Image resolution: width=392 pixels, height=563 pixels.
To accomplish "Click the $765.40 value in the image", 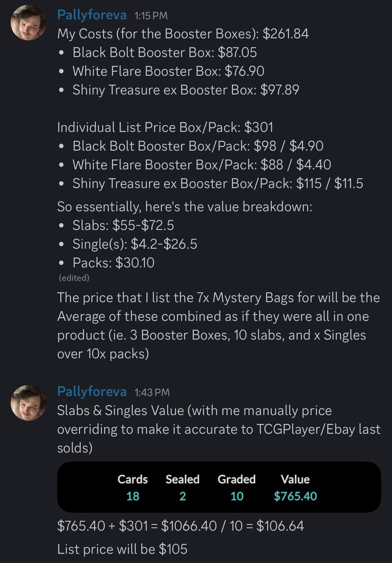I will [x=295, y=496].
